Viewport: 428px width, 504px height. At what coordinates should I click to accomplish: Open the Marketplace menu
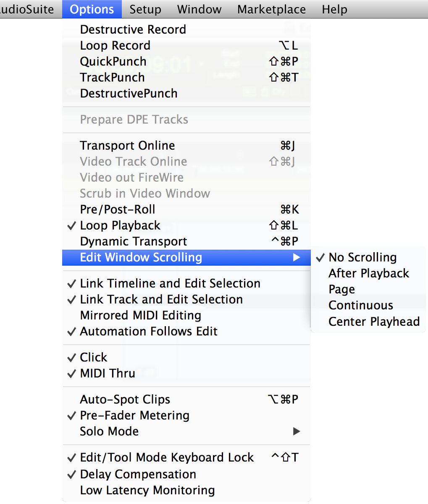pyautogui.click(x=271, y=9)
